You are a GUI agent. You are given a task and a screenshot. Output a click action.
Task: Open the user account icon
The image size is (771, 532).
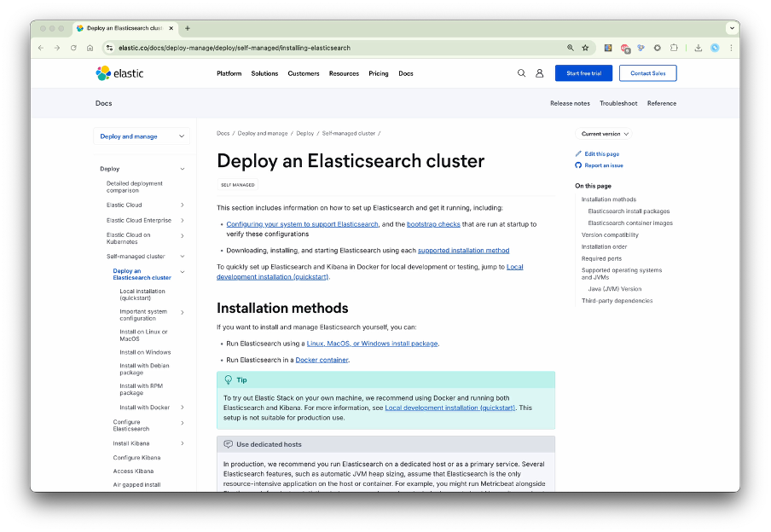tap(539, 73)
